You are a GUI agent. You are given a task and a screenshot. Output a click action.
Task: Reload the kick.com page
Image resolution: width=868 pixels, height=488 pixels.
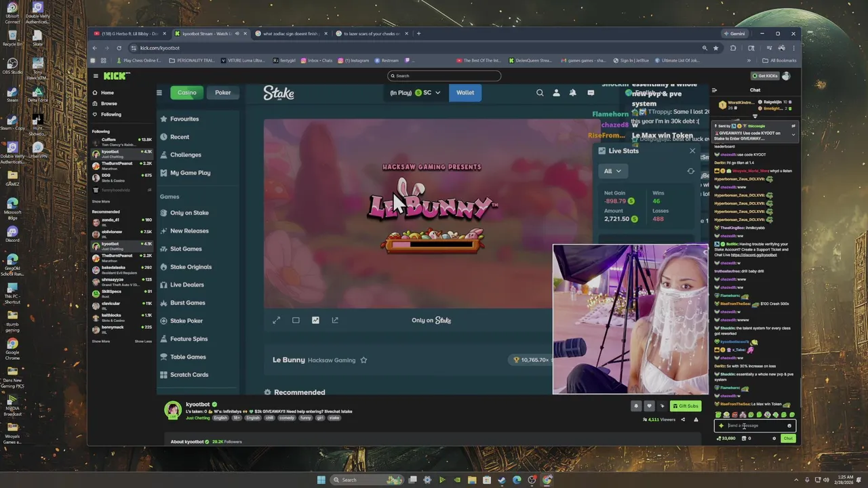[x=119, y=48]
